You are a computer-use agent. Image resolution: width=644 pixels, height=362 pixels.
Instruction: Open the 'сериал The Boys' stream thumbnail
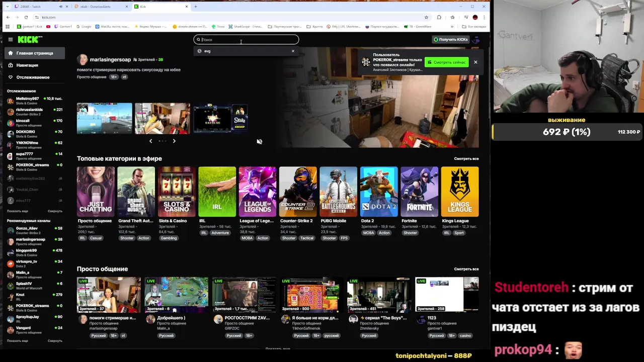[x=378, y=295]
